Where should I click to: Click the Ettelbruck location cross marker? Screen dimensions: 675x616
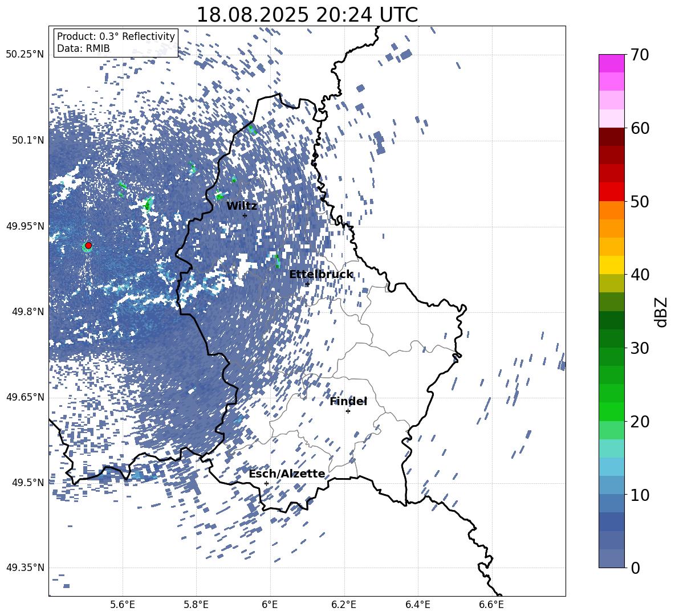point(307,284)
